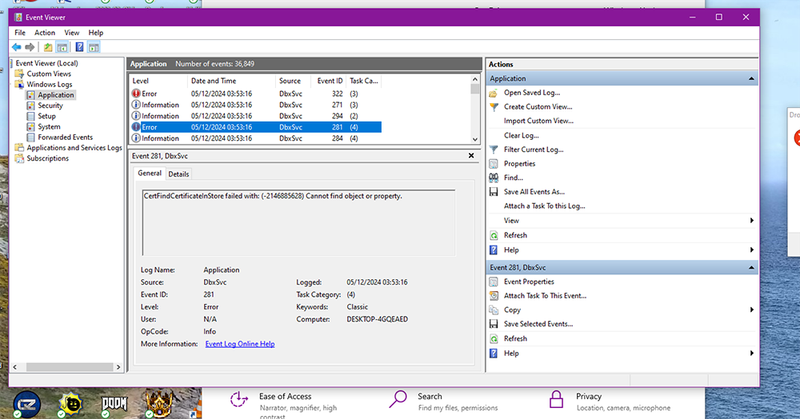Expand the Copy submenu arrow

[x=751, y=310]
